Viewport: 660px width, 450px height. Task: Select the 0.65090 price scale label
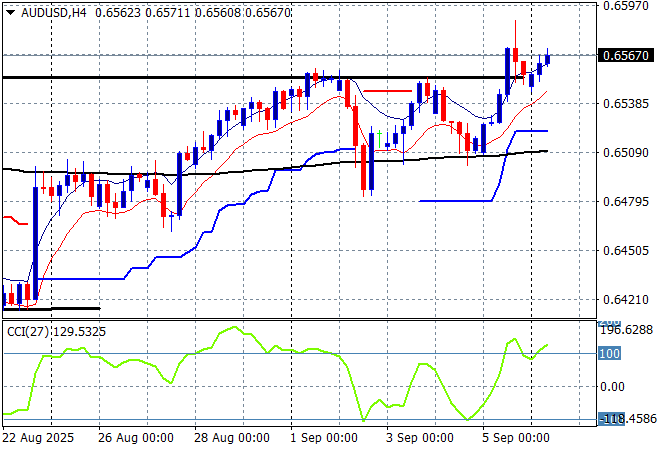[x=626, y=153]
